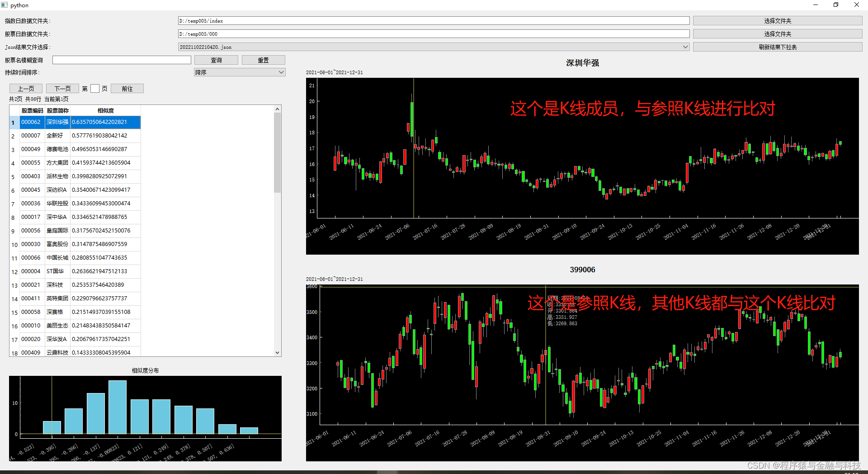The width and height of the screenshot is (868, 474).
Task: Collapse the Json dropdown arrow
Action: click(685, 47)
